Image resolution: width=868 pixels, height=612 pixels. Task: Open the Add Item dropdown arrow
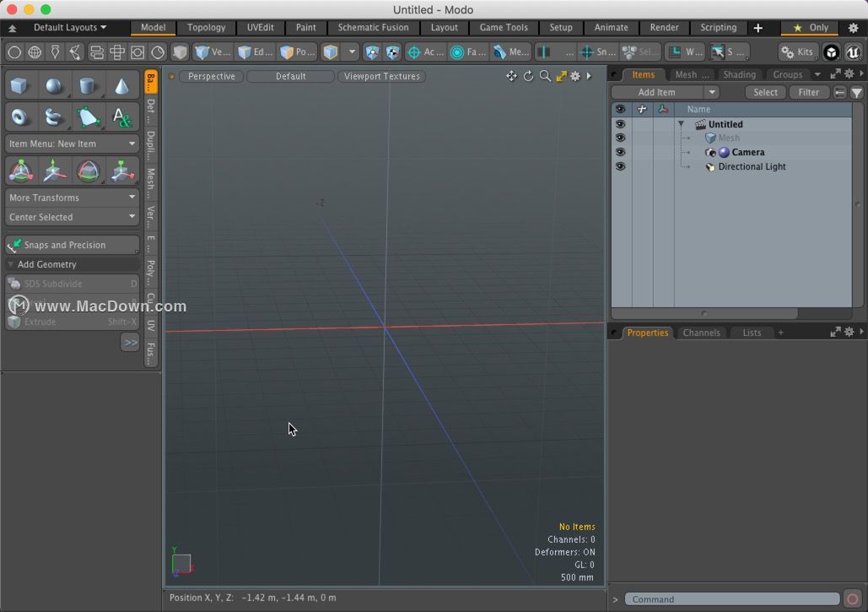(712, 93)
